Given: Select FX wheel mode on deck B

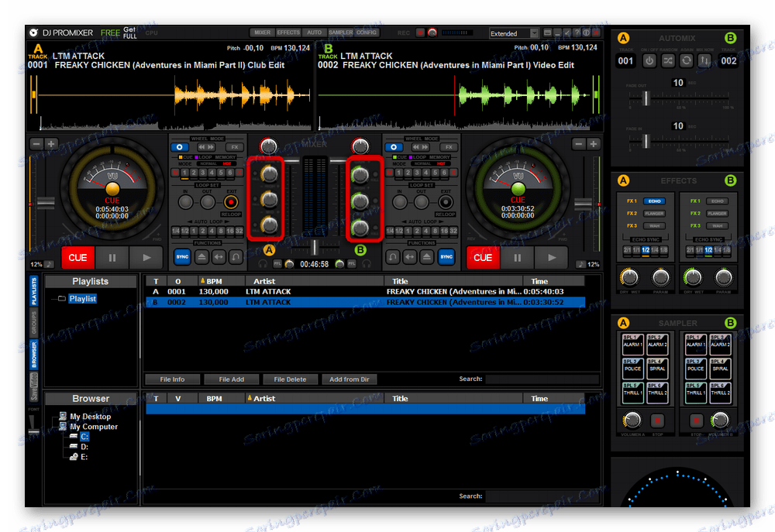Looking at the screenshot, I should [x=449, y=147].
